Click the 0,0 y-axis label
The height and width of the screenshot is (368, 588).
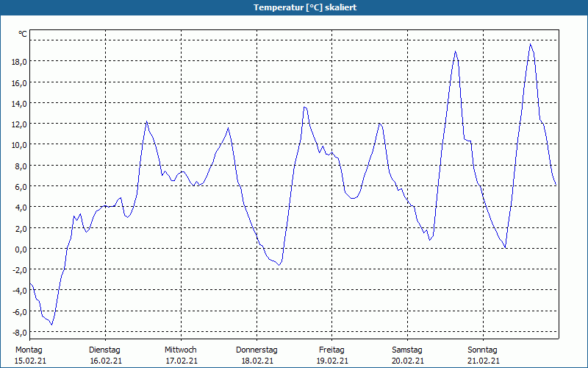tap(21, 250)
